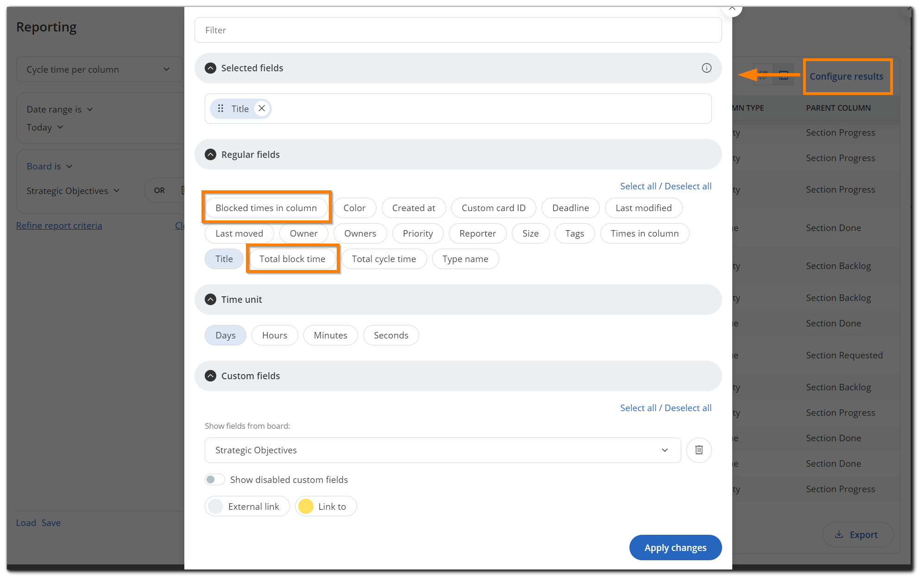Click the Save link
The image size is (924, 582).
pyautogui.click(x=51, y=523)
